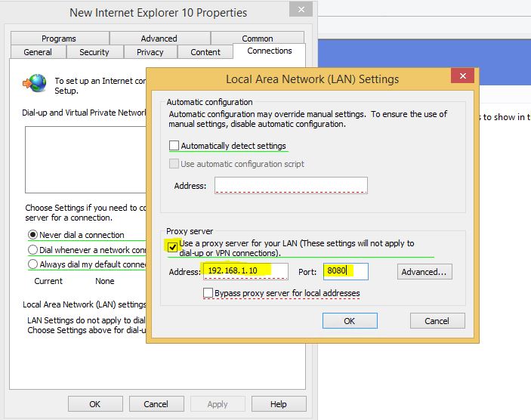Click the Internet connection globe icon

point(34,83)
